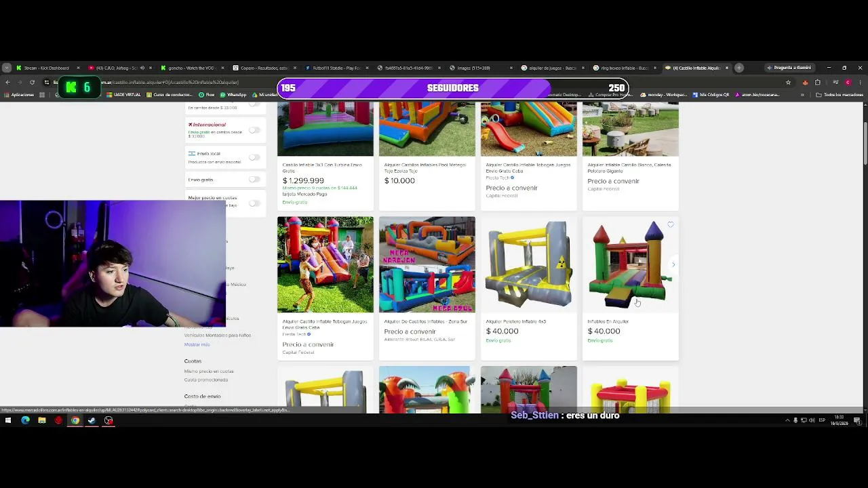
Task: Open the alquiler de juegos search tab
Action: 552,68
